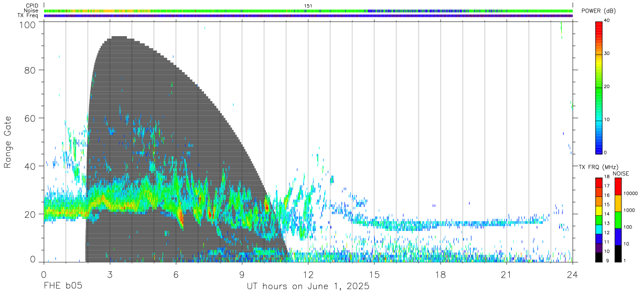Click y-axis tick label '60'
Viewport: 644px width, 297px height.
click(x=31, y=118)
